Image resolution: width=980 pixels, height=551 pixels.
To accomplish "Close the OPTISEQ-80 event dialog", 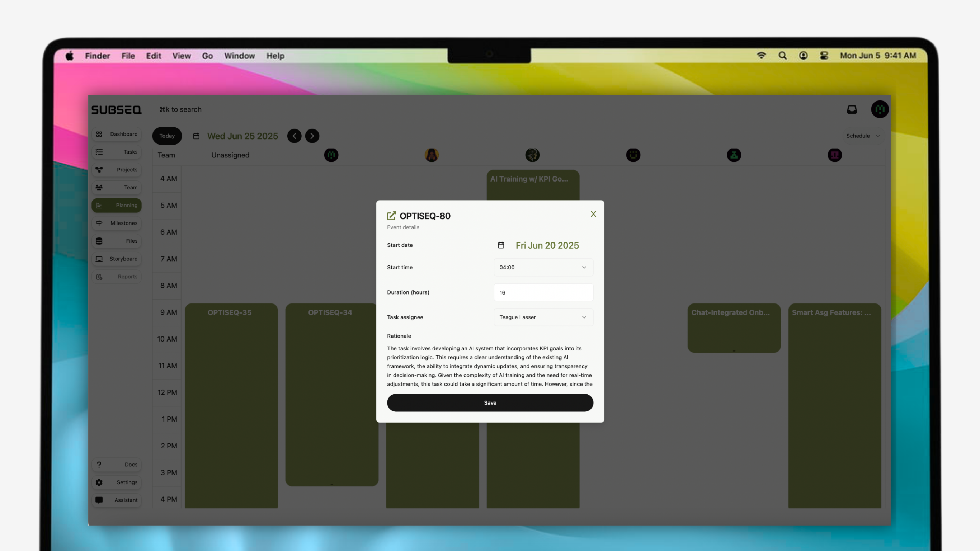I will 593,214.
